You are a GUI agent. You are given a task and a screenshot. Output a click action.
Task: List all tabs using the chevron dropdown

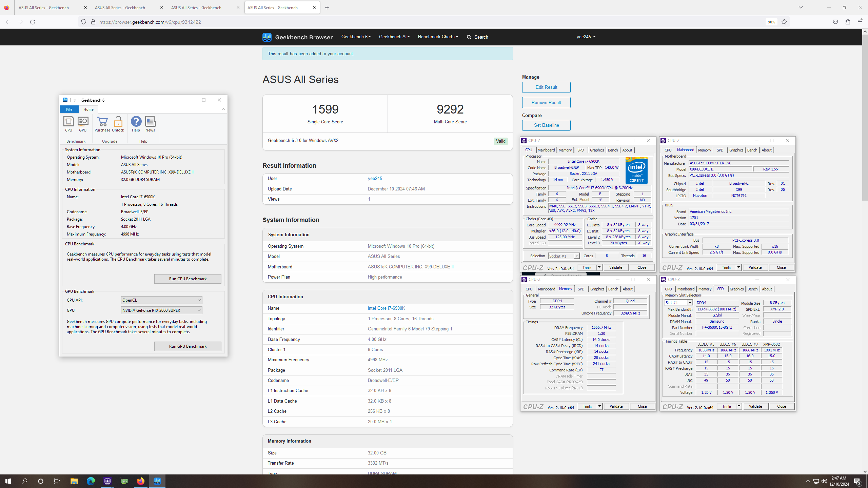(x=801, y=7)
